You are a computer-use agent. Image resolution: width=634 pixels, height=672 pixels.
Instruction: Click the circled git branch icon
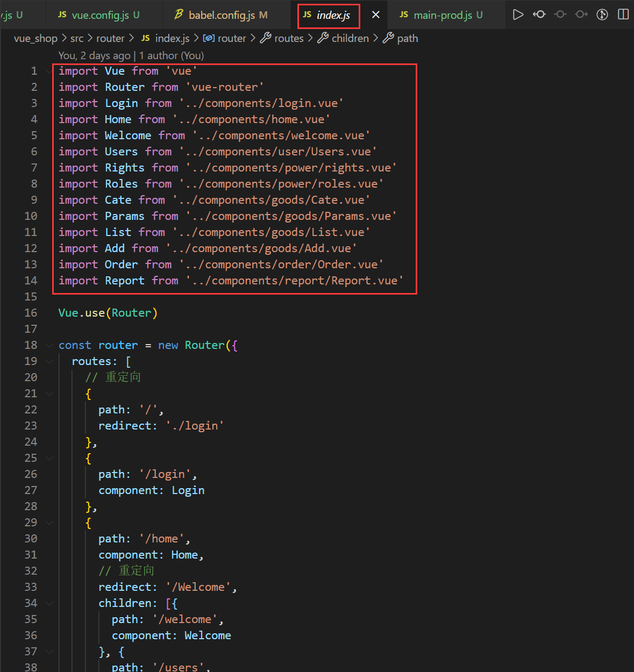click(x=602, y=15)
